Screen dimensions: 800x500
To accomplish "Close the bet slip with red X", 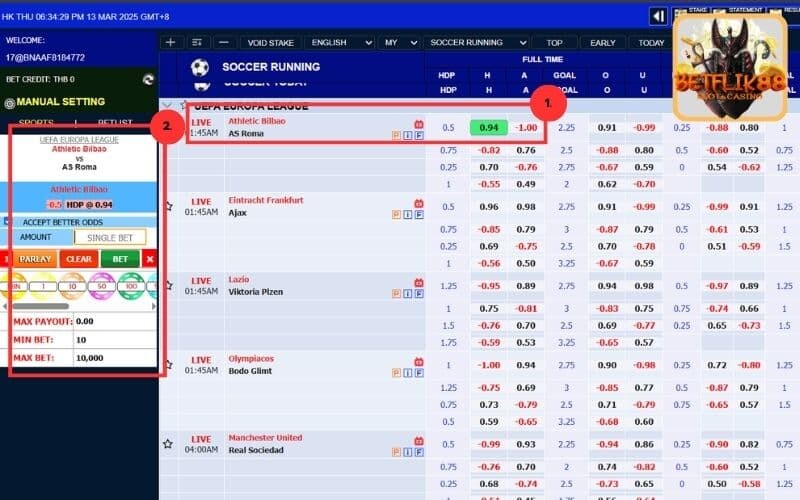I will pyautogui.click(x=149, y=259).
